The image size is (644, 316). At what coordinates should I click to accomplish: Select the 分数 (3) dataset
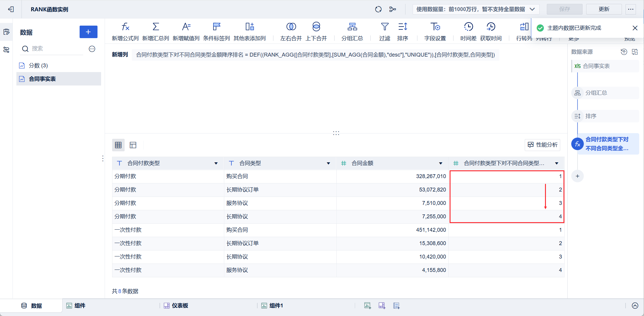point(59,66)
